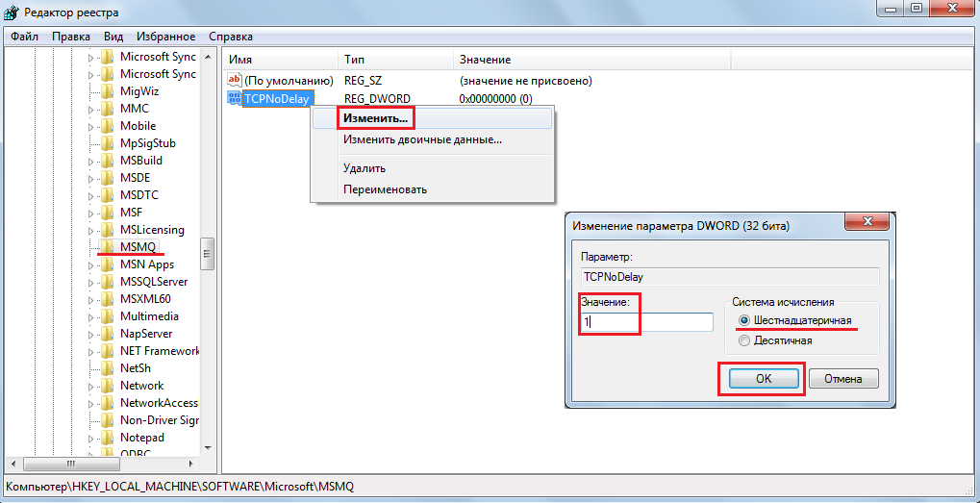The width and height of the screenshot is (980, 503).
Task: Click the NapServer folder icon
Action: (108, 334)
